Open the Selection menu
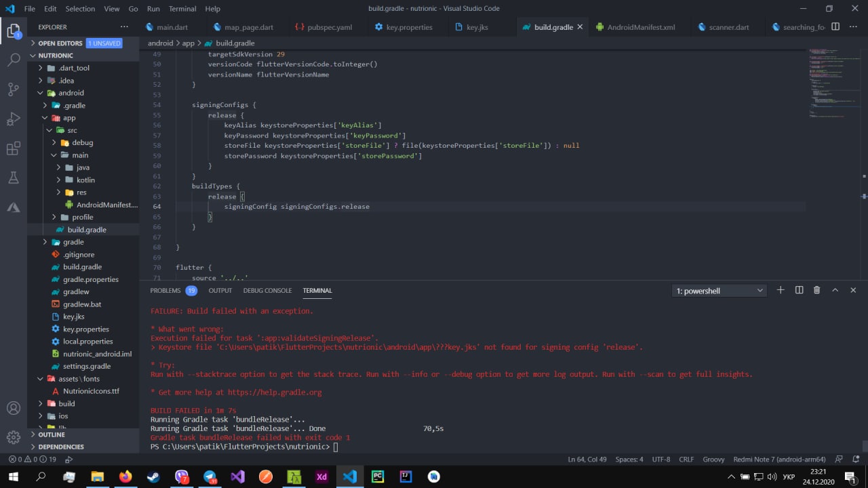This screenshot has height=488, width=868. coord(80,9)
